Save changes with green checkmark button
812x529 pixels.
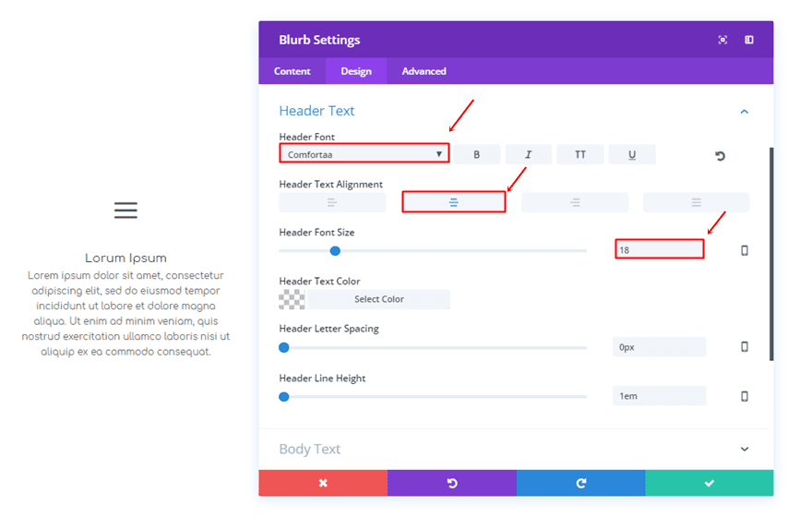click(709, 483)
